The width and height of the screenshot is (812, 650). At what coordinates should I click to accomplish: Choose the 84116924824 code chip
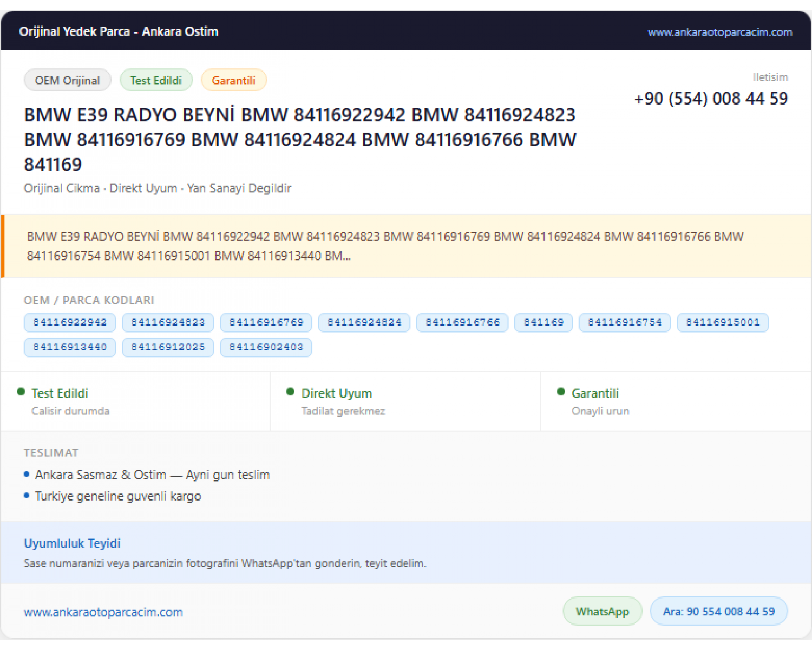[364, 322]
